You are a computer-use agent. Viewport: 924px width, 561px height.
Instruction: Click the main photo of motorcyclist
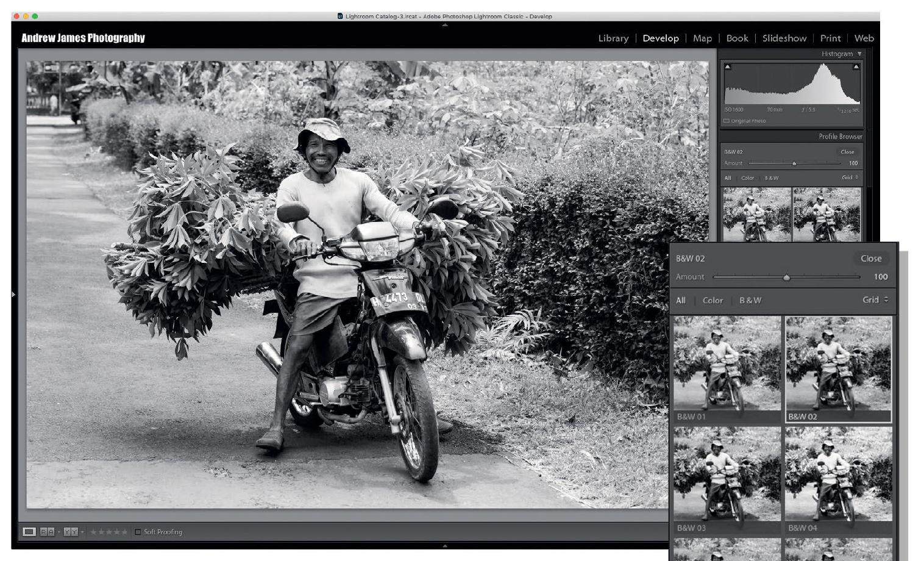coord(368,284)
